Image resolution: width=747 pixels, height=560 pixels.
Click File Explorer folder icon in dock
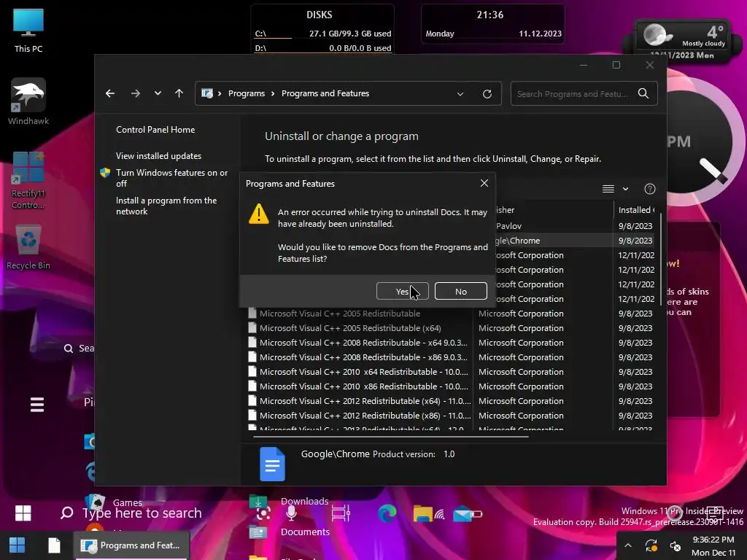click(422, 513)
